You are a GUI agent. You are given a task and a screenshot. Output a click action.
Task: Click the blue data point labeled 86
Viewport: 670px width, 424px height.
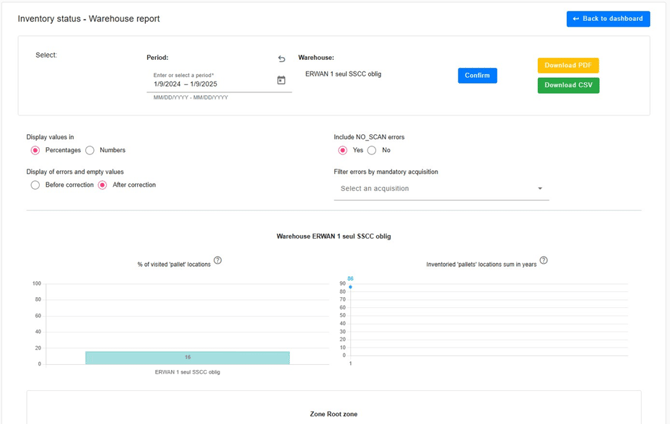(x=350, y=287)
